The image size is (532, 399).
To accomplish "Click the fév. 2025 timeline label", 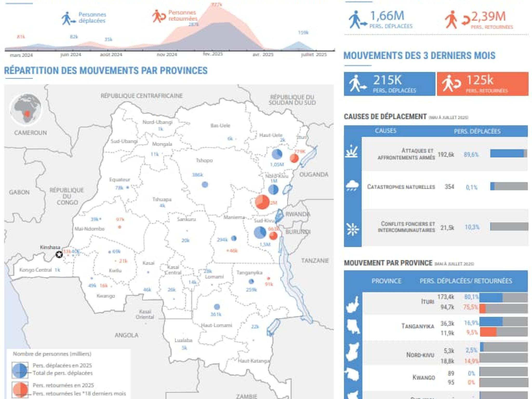I will (x=212, y=54).
